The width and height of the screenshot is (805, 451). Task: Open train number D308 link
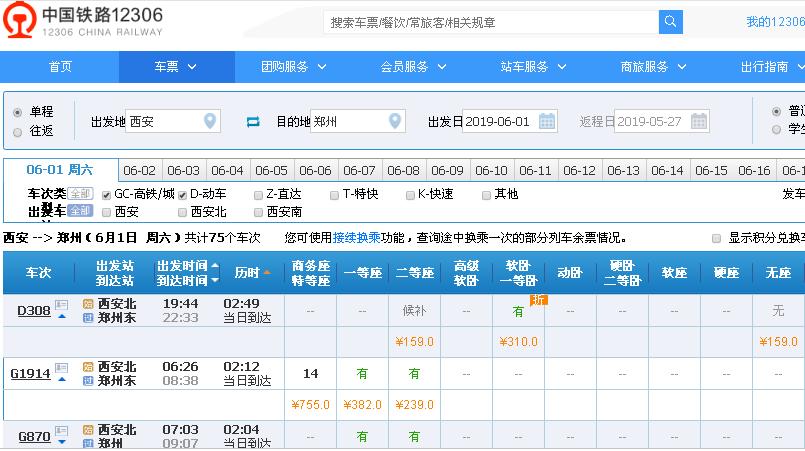34,311
